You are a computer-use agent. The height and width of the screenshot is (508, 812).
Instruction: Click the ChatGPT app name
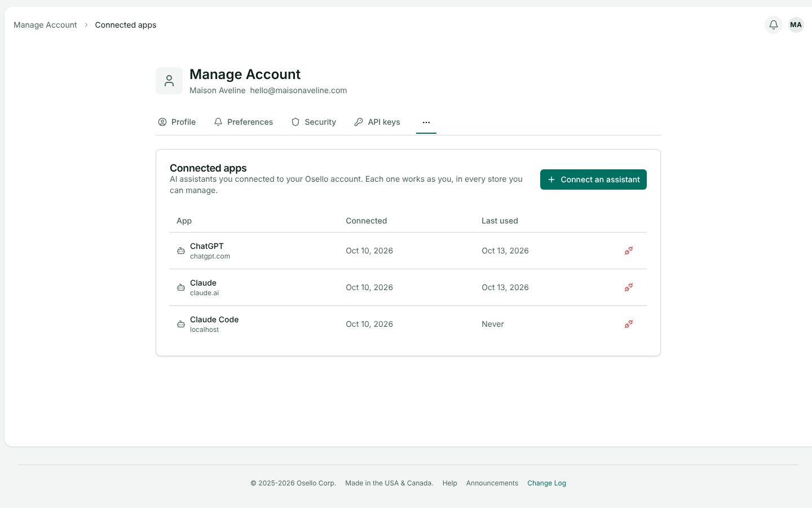pyautogui.click(x=207, y=246)
